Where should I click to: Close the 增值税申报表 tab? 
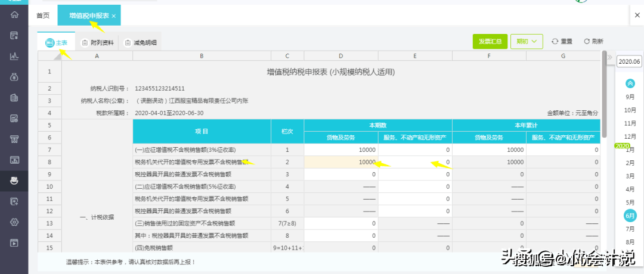tap(114, 16)
